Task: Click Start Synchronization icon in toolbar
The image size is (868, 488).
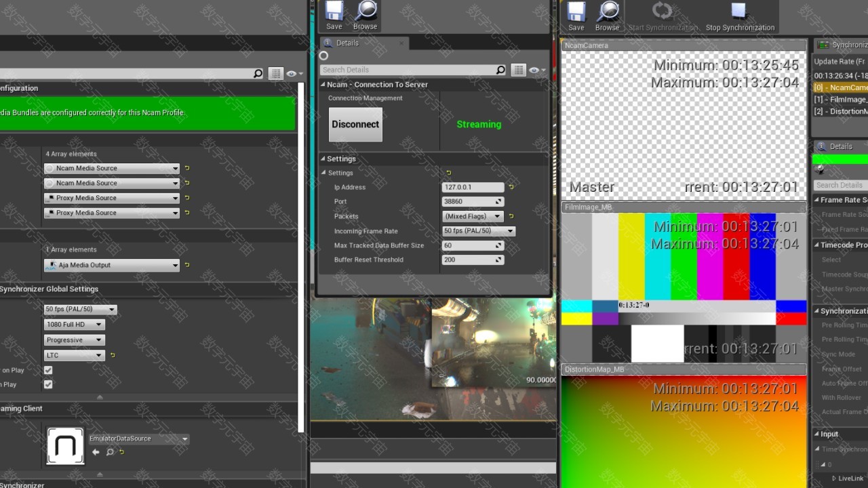Action: pyautogui.click(x=662, y=12)
